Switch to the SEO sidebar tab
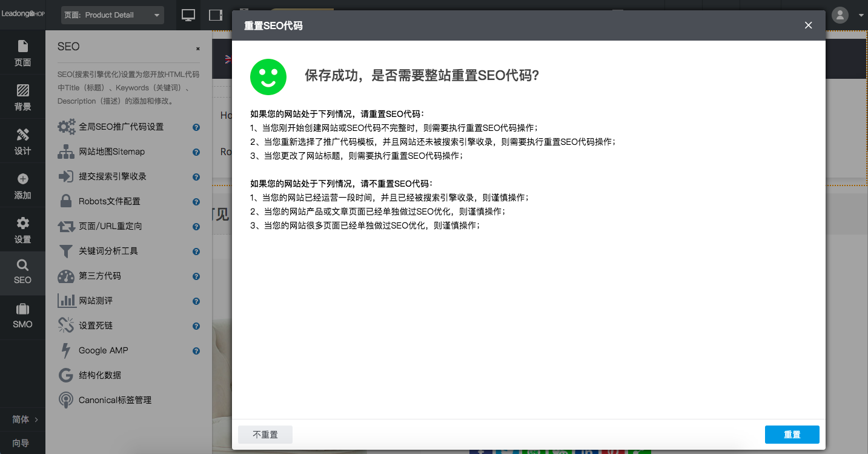This screenshot has height=454, width=868. coord(22,272)
